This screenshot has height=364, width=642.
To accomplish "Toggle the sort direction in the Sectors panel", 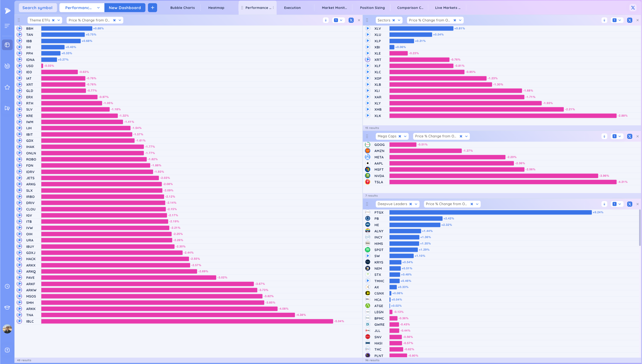I will [604, 20].
